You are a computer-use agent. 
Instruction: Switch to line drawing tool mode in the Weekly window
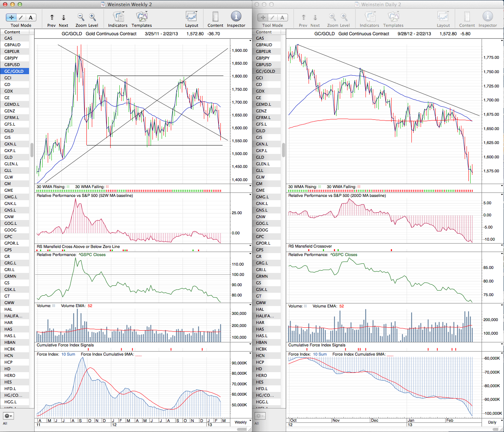(x=21, y=18)
